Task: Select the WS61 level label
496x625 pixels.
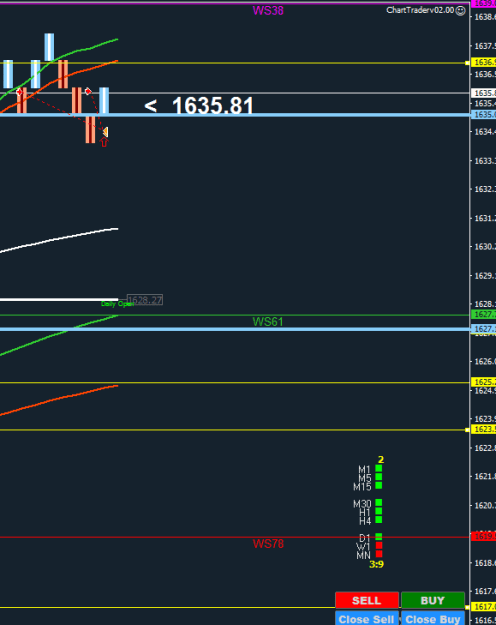Action: click(268, 322)
